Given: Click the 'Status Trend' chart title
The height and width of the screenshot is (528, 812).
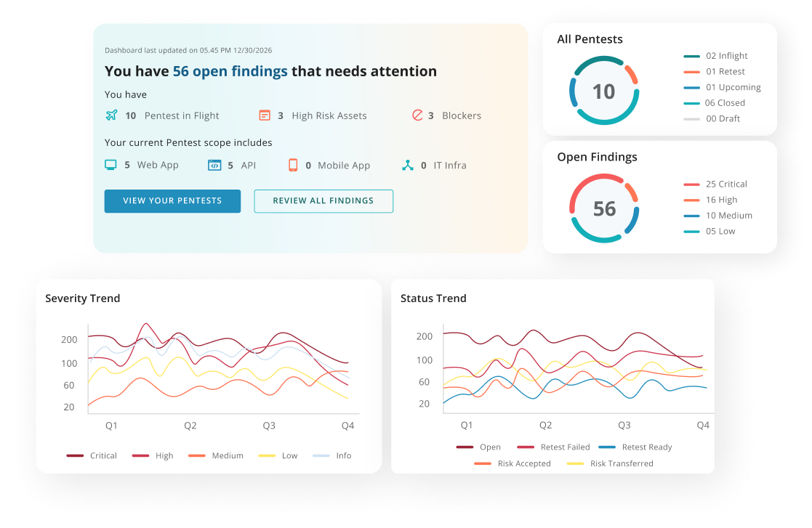Looking at the screenshot, I should [433, 298].
